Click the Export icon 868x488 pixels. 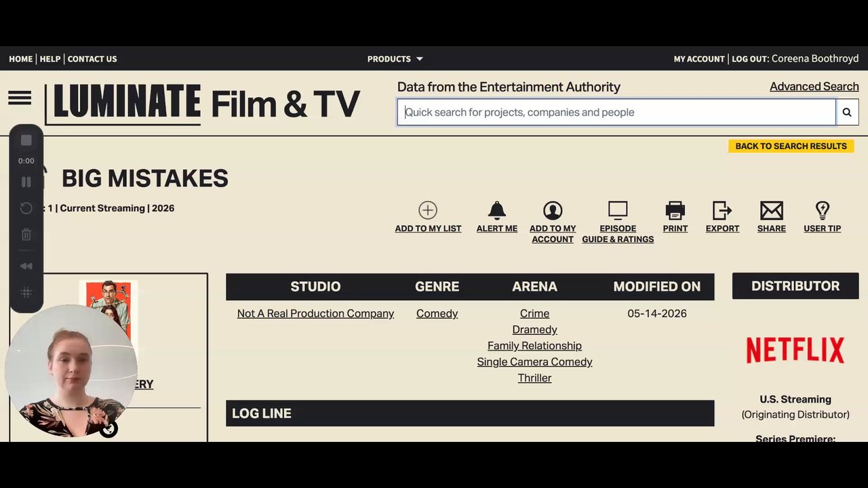pyautogui.click(x=722, y=210)
